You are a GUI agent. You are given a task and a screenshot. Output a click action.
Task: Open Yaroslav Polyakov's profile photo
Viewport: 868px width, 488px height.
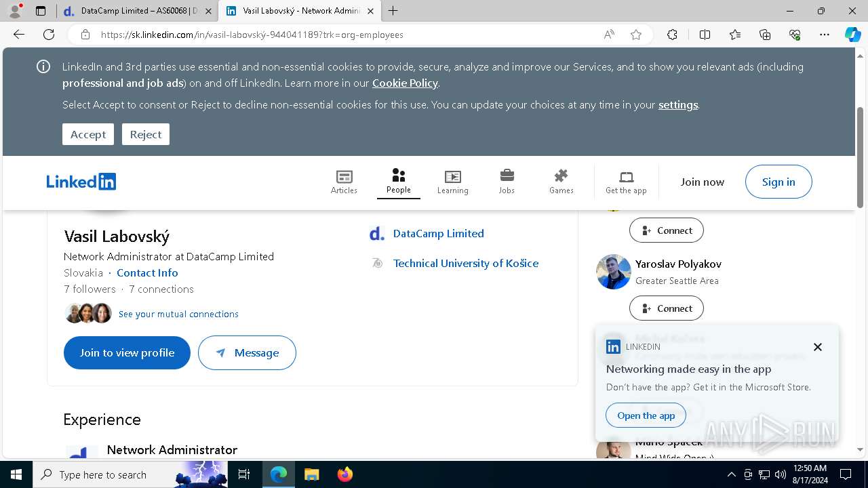tap(613, 272)
